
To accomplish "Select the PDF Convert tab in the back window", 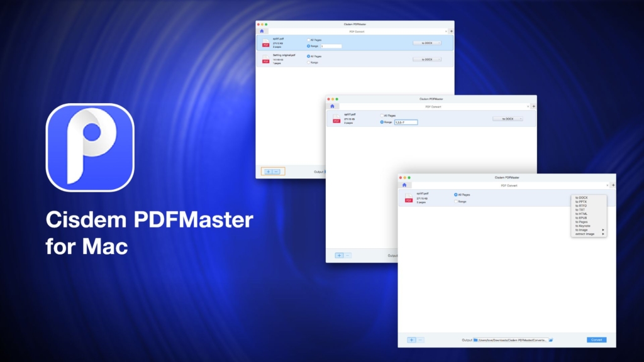I will (357, 31).
